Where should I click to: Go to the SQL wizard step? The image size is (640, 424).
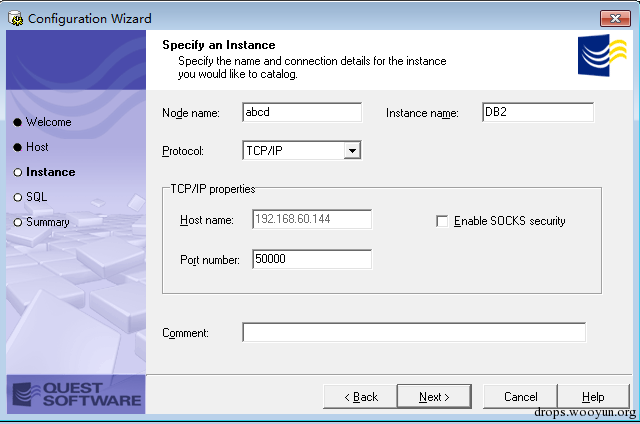(36, 197)
